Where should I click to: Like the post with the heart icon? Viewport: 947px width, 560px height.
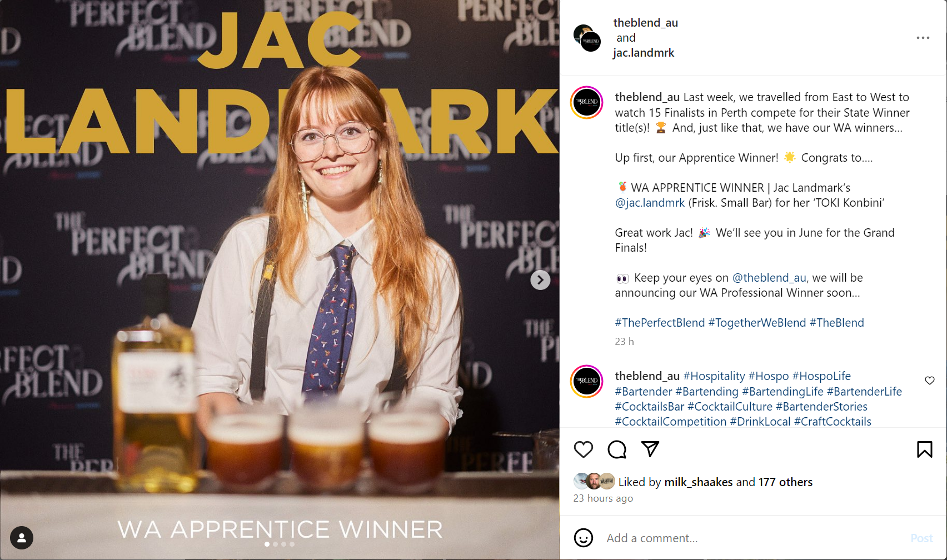[584, 449]
